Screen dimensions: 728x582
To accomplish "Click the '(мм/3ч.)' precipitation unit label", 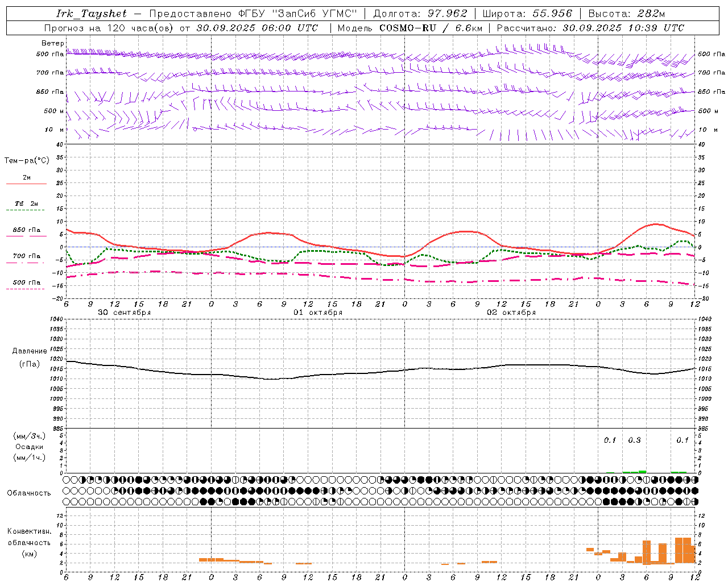I will click(30, 436).
